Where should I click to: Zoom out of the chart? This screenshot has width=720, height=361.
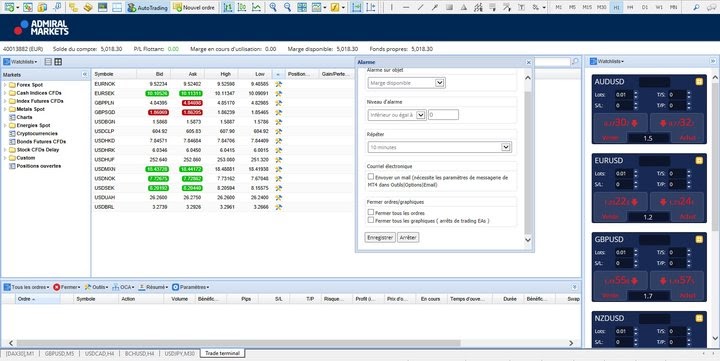click(x=287, y=7)
